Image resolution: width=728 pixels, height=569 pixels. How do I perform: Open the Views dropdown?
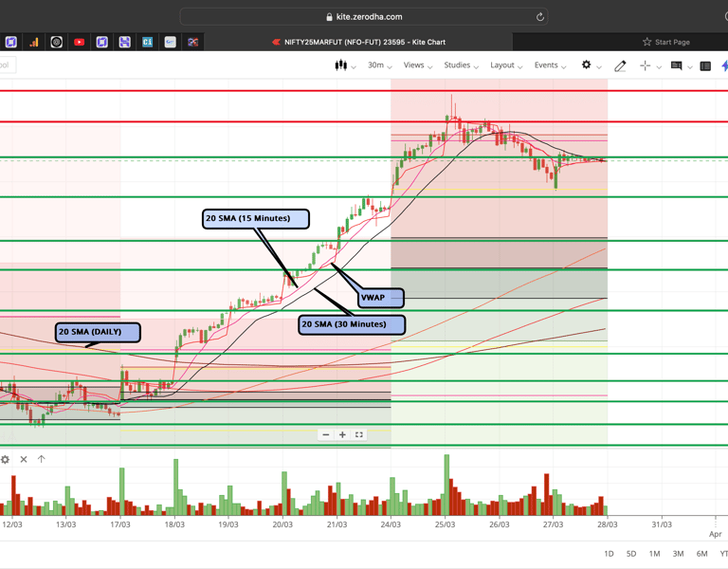coord(418,65)
